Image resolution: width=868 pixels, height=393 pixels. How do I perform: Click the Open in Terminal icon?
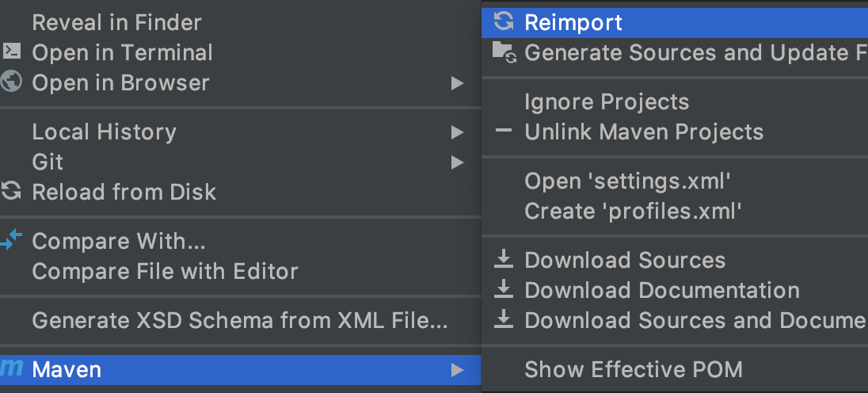click(x=10, y=52)
